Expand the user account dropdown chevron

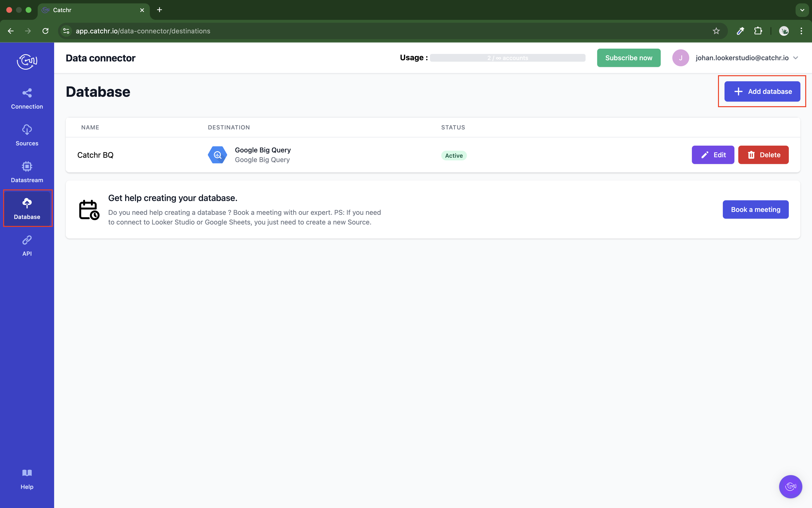pos(796,58)
